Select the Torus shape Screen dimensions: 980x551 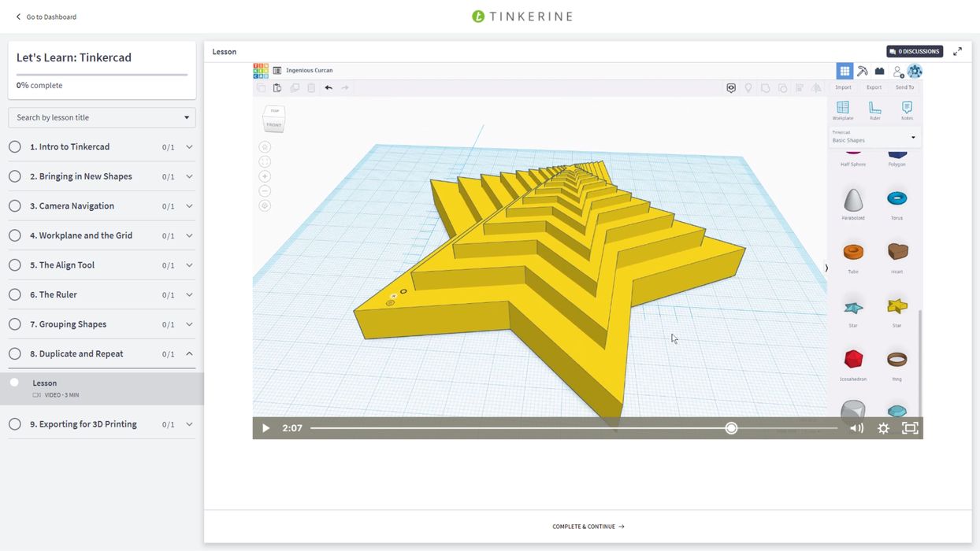[896, 198]
